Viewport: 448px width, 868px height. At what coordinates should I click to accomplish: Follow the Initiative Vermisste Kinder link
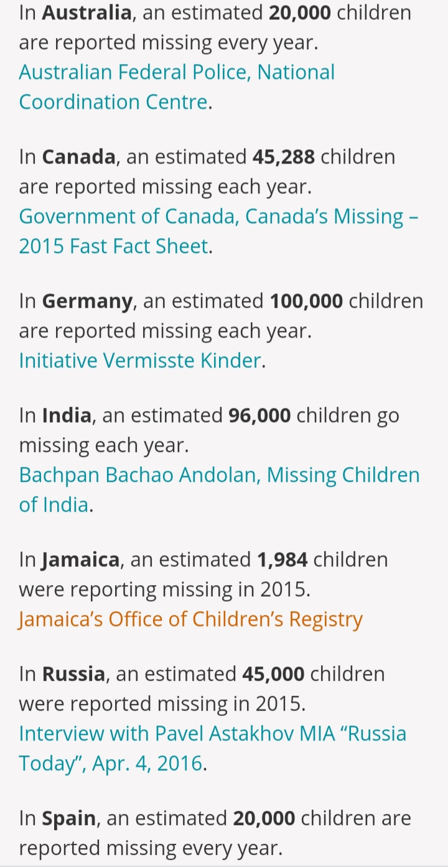click(x=140, y=361)
